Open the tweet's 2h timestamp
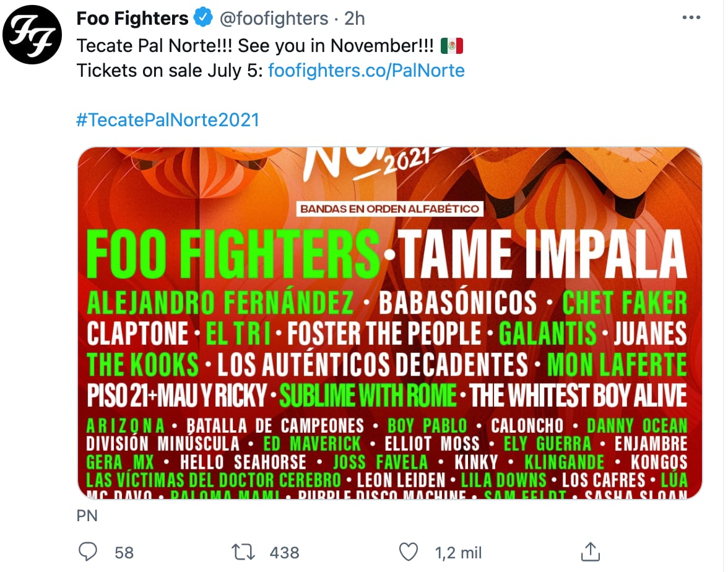728x572 pixels. click(x=355, y=19)
